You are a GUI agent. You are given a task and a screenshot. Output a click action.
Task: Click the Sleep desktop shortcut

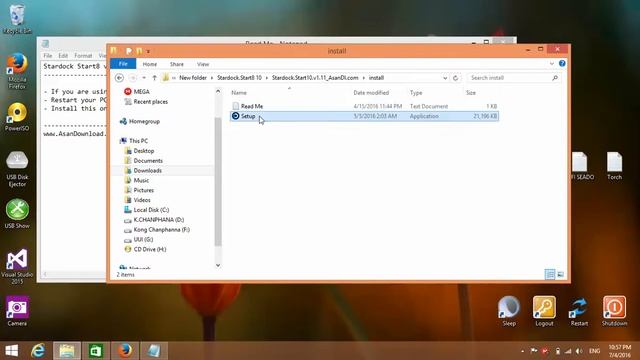coord(509,311)
